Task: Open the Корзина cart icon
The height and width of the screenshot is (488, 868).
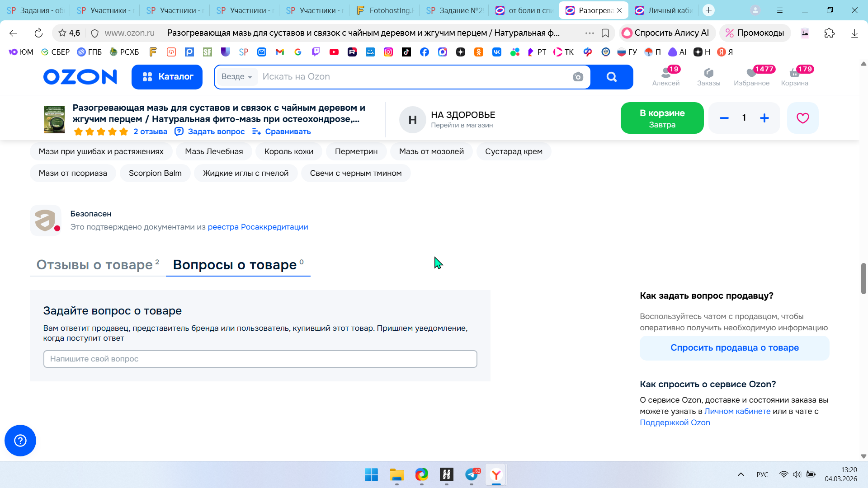Action: [x=794, y=76]
